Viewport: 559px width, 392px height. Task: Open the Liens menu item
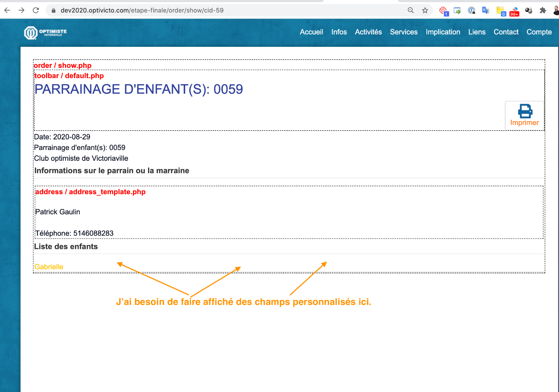click(477, 32)
